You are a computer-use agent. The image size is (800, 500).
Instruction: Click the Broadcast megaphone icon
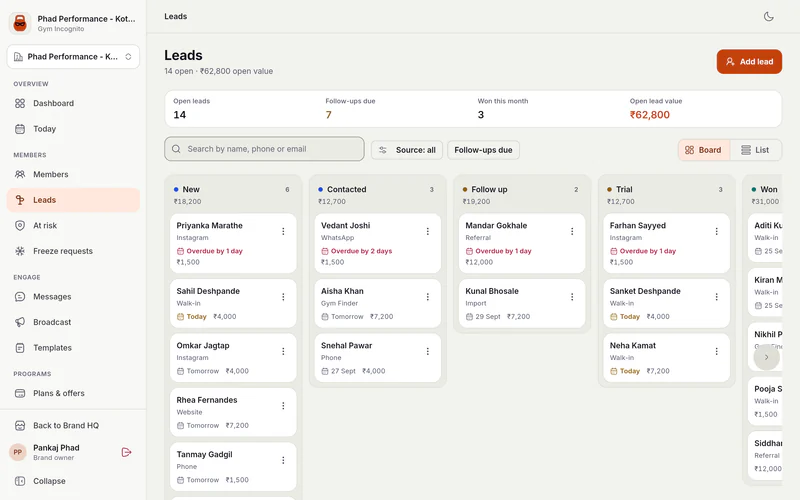point(20,322)
